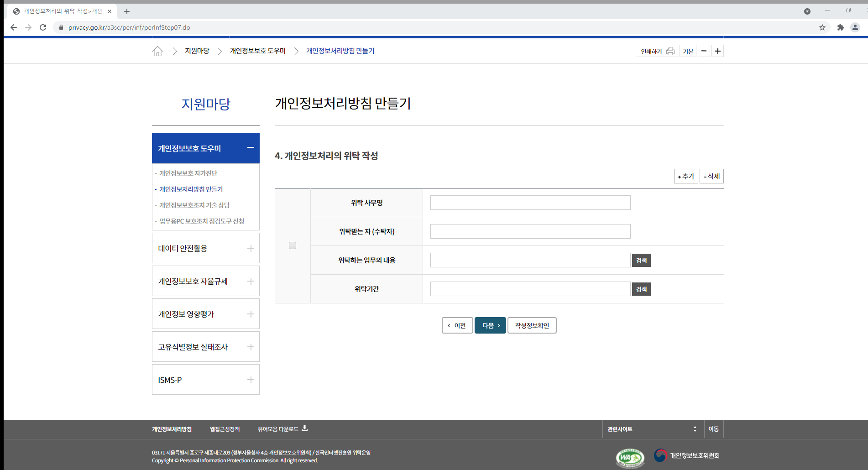Click the site lock icon in address bar

[61, 27]
